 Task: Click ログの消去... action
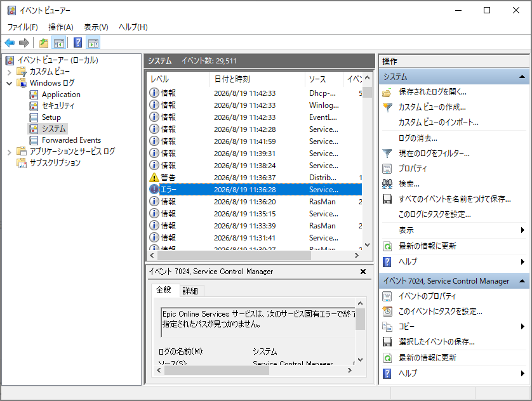[418, 138]
